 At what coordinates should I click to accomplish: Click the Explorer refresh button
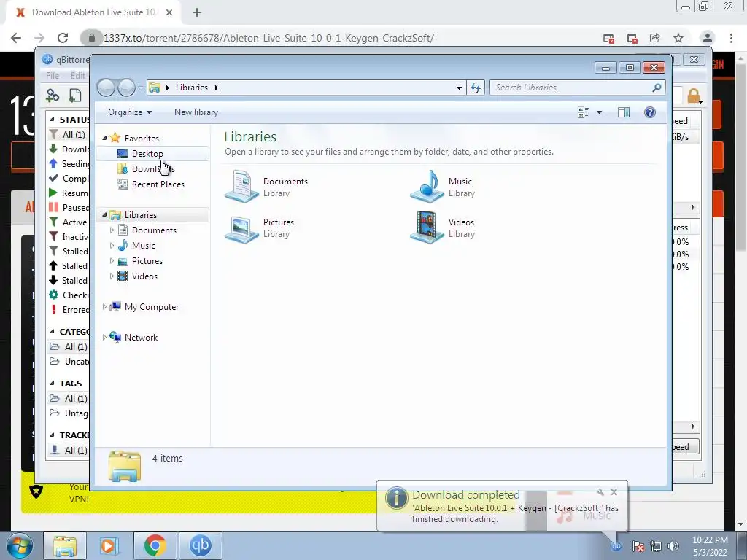point(476,87)
